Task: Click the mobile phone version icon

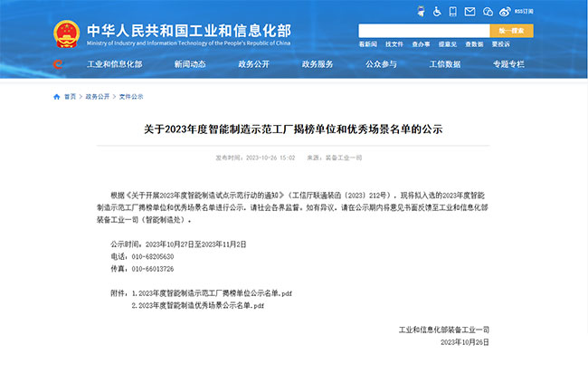Action: [x=453, y=12]
